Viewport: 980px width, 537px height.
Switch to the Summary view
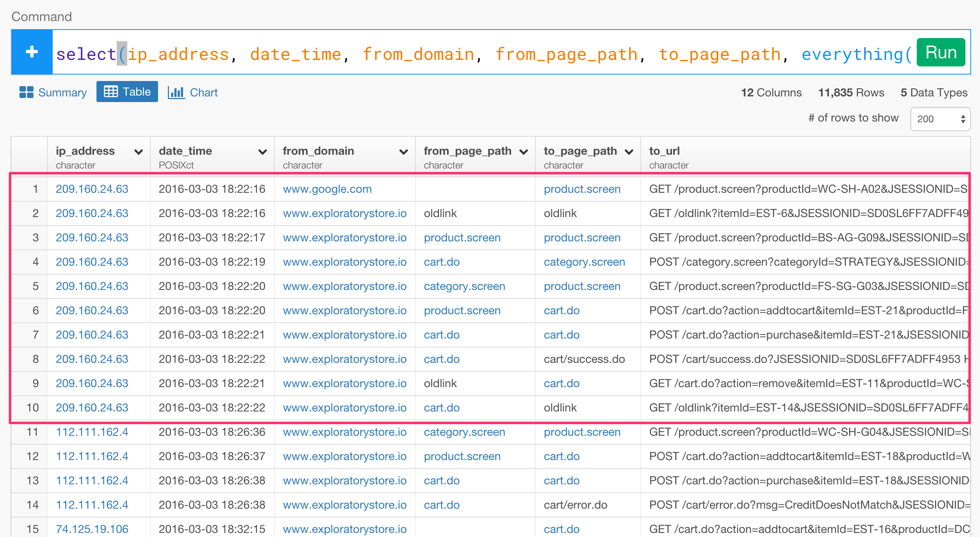coord(53,92)
